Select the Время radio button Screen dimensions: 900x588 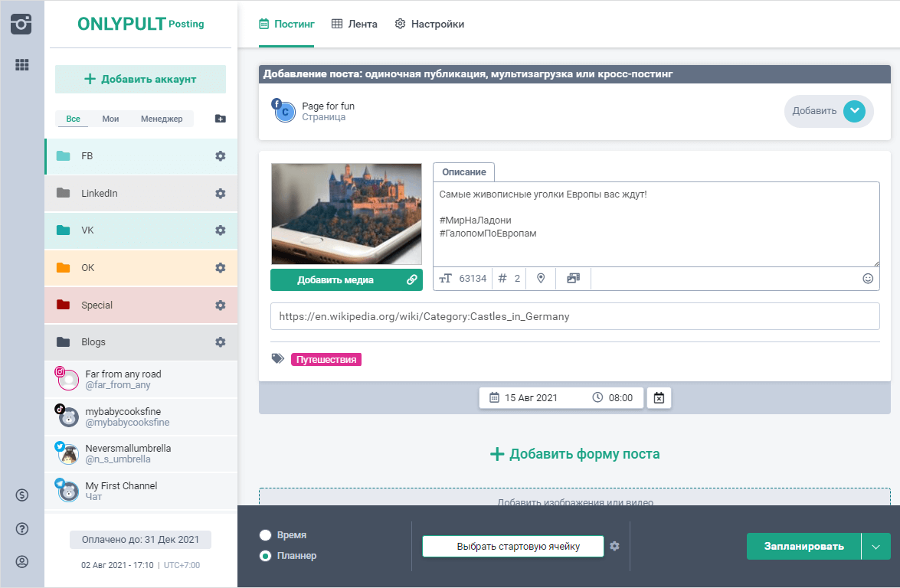tap(266, 535)
